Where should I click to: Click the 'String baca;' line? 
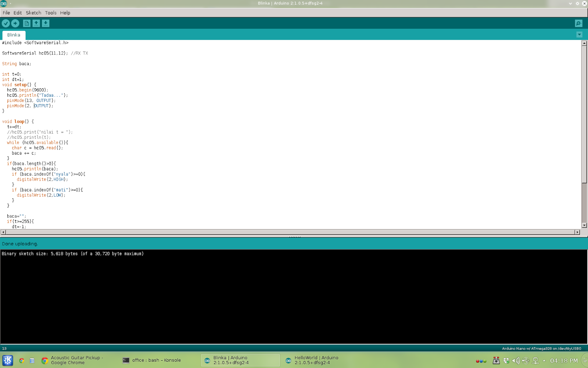pyautogui.click(x=17, y=64)
